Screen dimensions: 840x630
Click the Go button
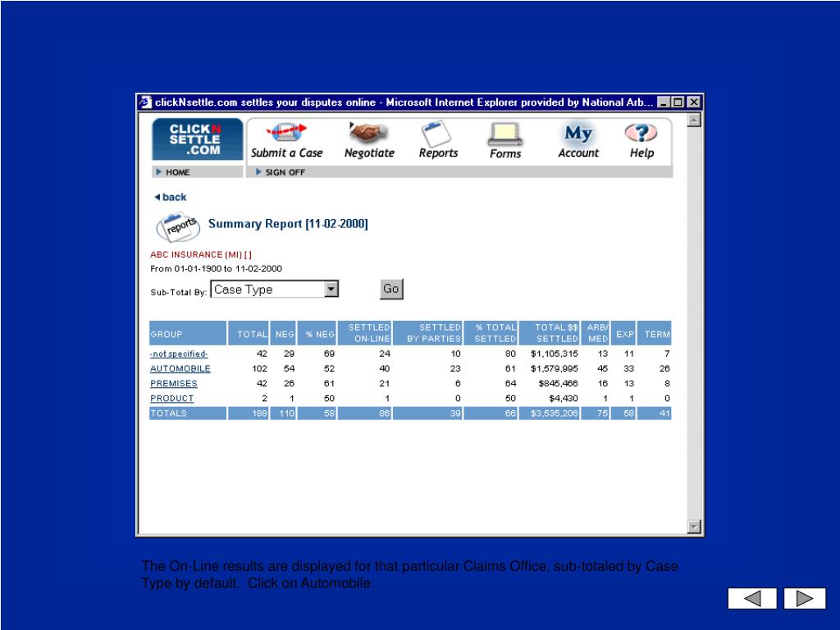coord(391,289)
